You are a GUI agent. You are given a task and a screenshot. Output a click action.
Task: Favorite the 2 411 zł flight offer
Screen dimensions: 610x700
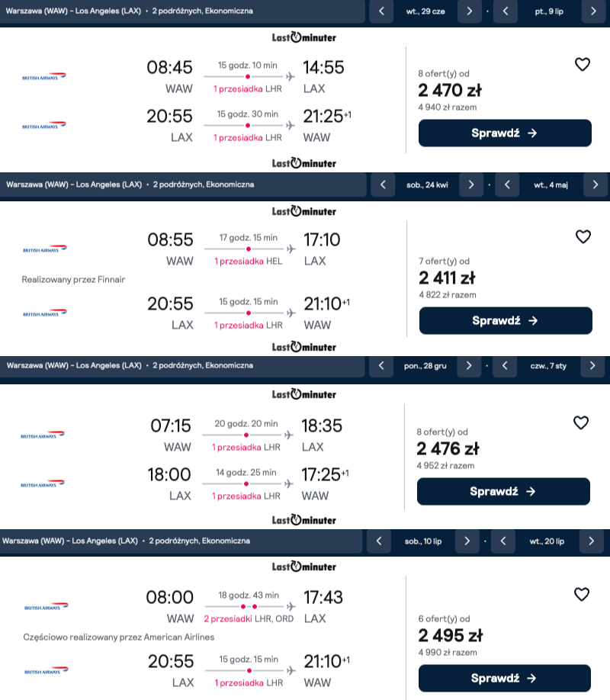(583, 236)
